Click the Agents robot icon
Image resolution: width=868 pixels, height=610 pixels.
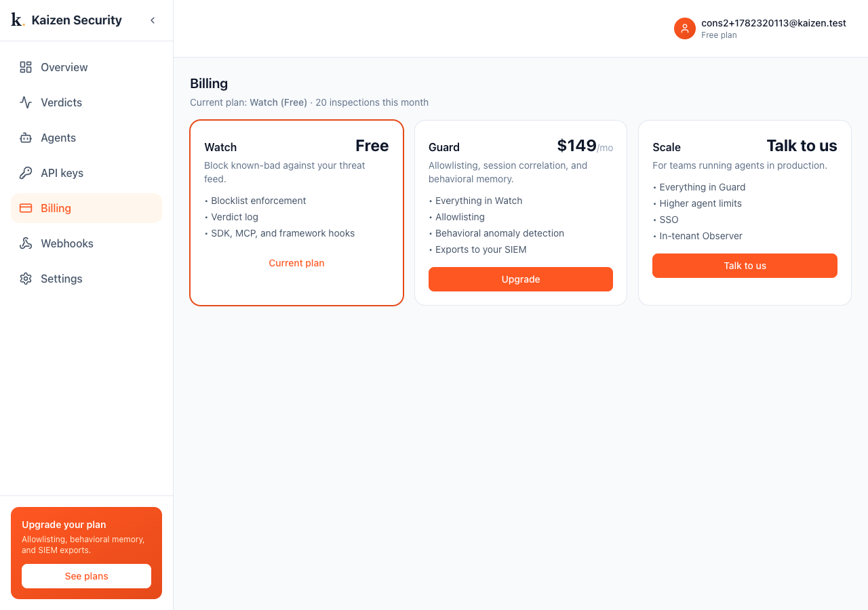pyautogui.click(x=26, y=138)
